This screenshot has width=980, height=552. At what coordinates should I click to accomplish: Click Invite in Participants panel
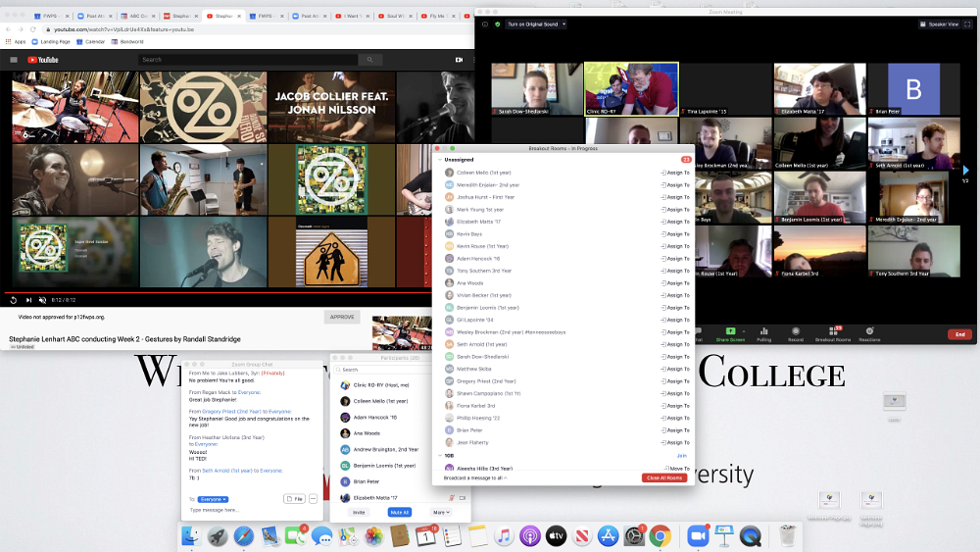359,512
